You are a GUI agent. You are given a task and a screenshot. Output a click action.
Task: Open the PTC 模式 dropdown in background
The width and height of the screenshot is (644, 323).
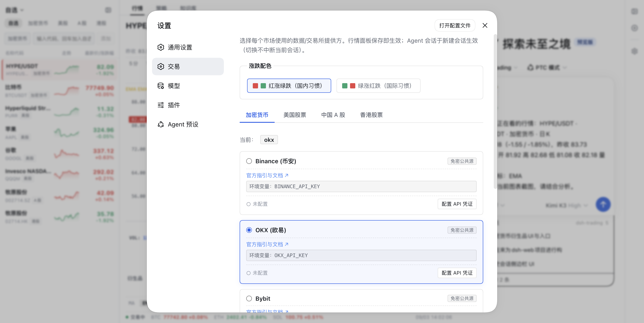click(547, 67)
